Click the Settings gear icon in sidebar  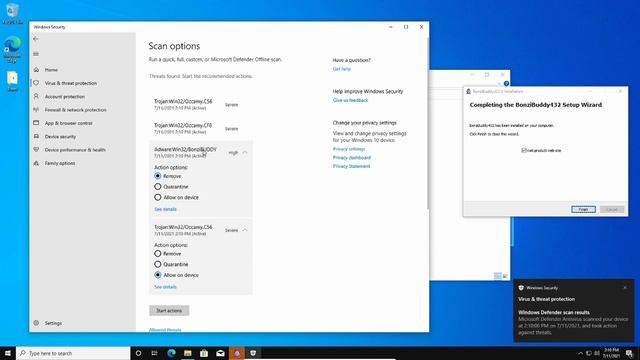coord(36,323)
